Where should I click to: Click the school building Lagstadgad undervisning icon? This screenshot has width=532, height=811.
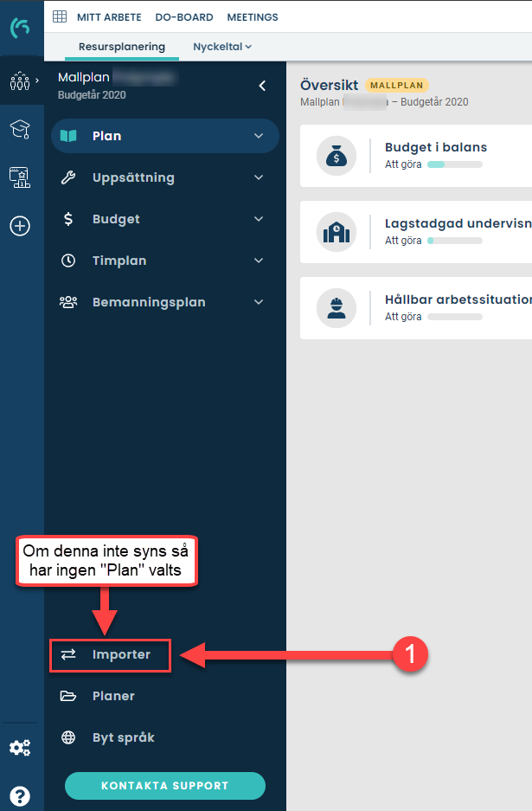click(x=337, y=232)
